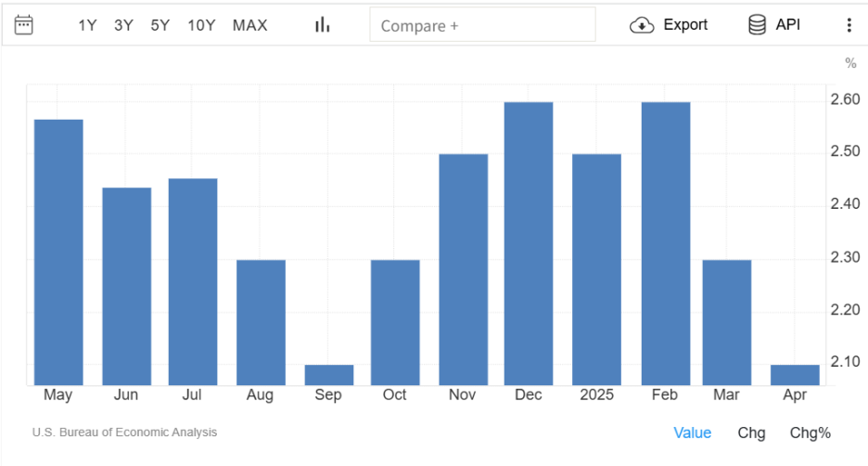Image resolution: width=868 pixels, height=466 pixels.
Task: Click the Aug bar in chart
Action: point(261,322)
